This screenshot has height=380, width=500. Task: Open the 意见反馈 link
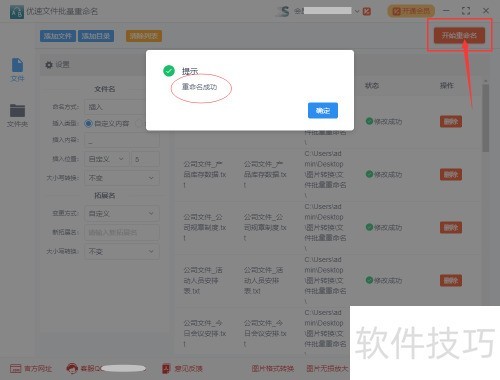pyautogui.click(x=188, y=369)
